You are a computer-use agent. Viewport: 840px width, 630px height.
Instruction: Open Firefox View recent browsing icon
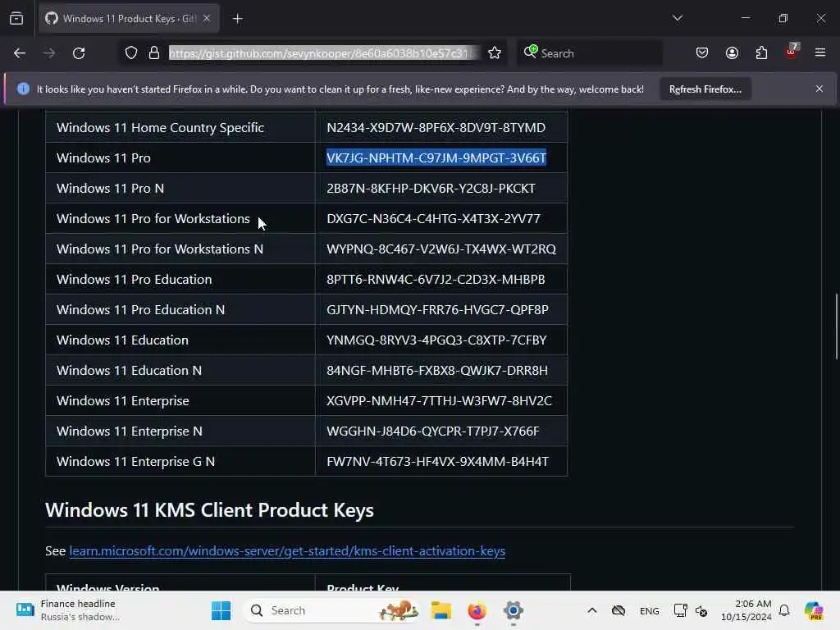16,19
